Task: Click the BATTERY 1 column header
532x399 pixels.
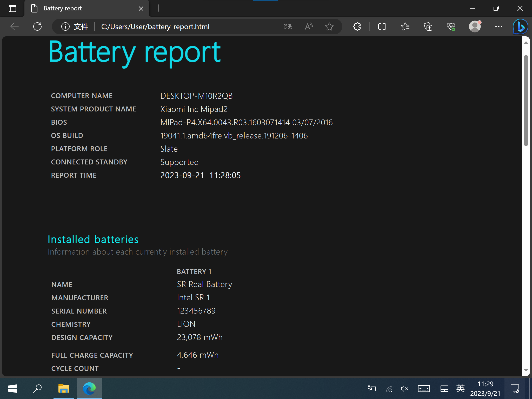Action: pyautogui.click(x=194, y=272)
